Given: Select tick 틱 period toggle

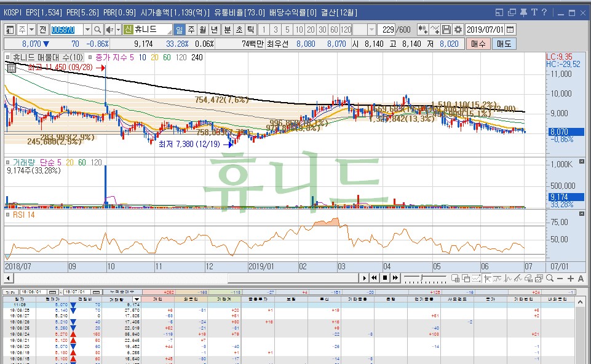Looking at the screenshot, I should tap(251, 30).
